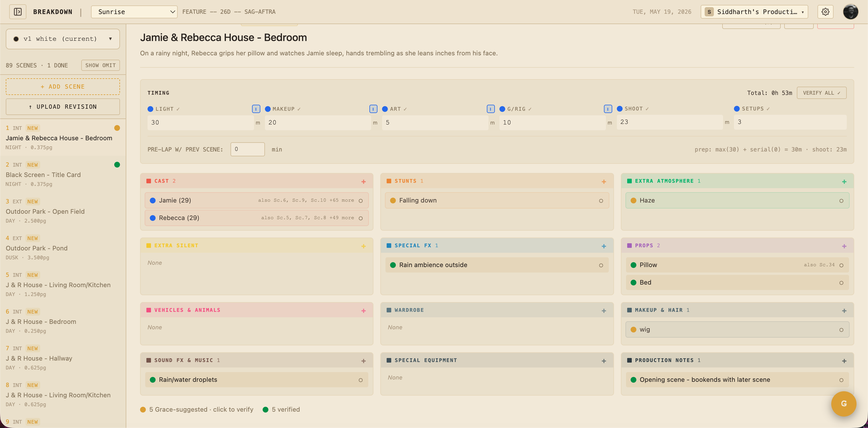
Task: Open the Grace assistant floating button
Action: pos(843,403)
